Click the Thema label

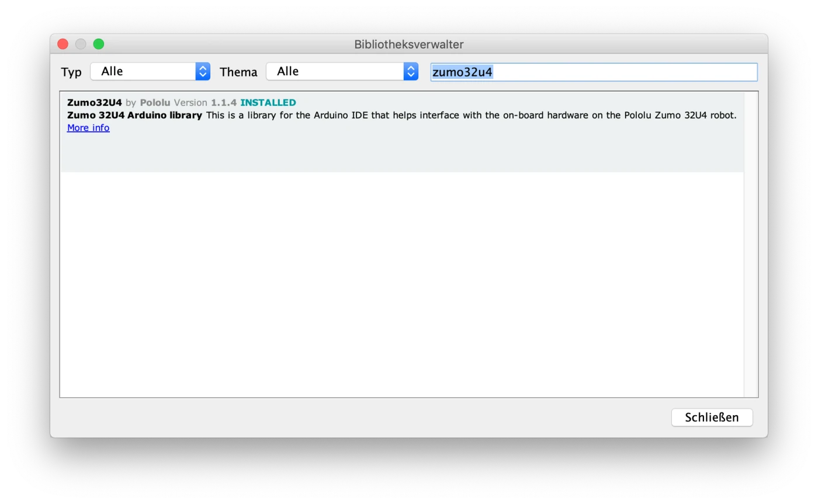[x=238, y=72]
